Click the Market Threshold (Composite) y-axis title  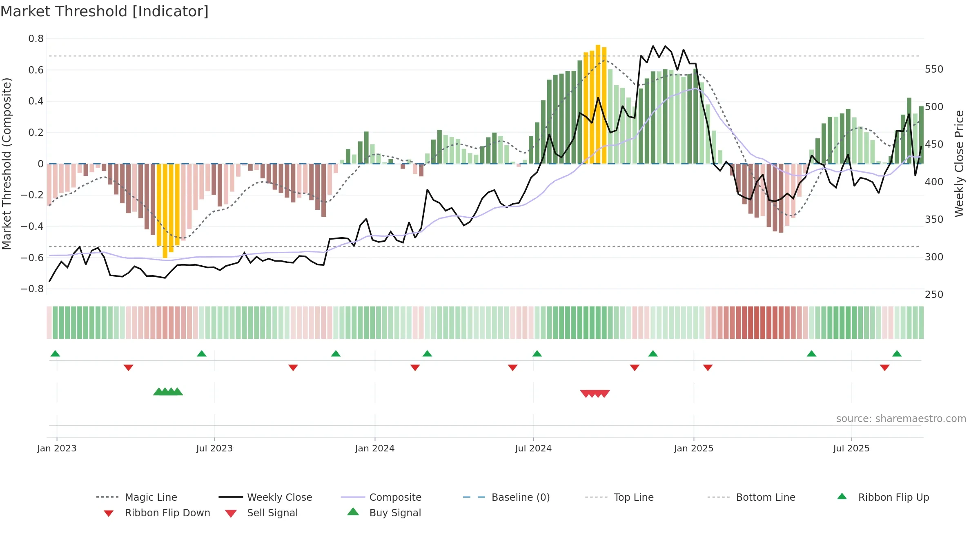pyautogui.click(x=7, y=163)
